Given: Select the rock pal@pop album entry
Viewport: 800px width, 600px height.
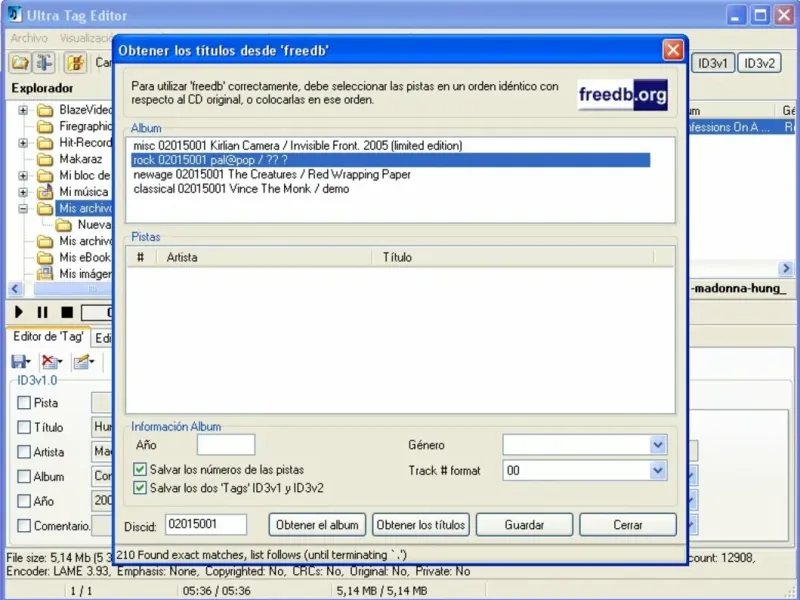Looking at the screenshot, I should click(x=390, y=160).
